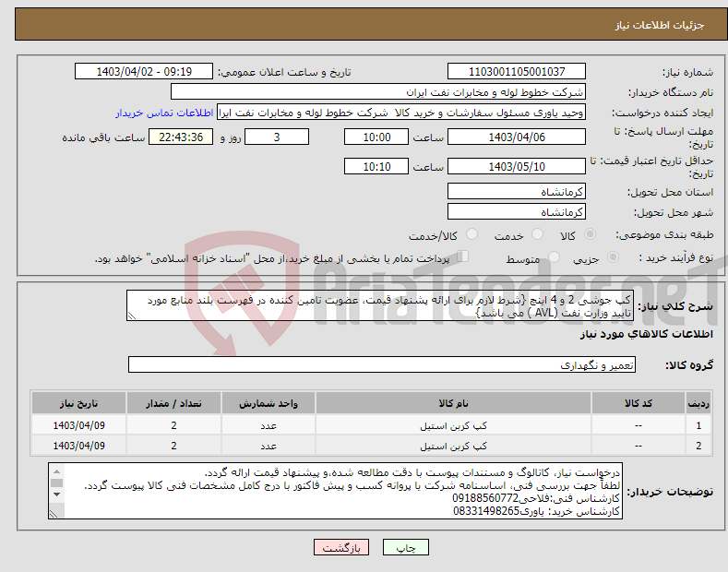Click the price validity date 1403/05/10
Image resolution: width=728 pixels, height=572 pixels.
coord(517,166)
